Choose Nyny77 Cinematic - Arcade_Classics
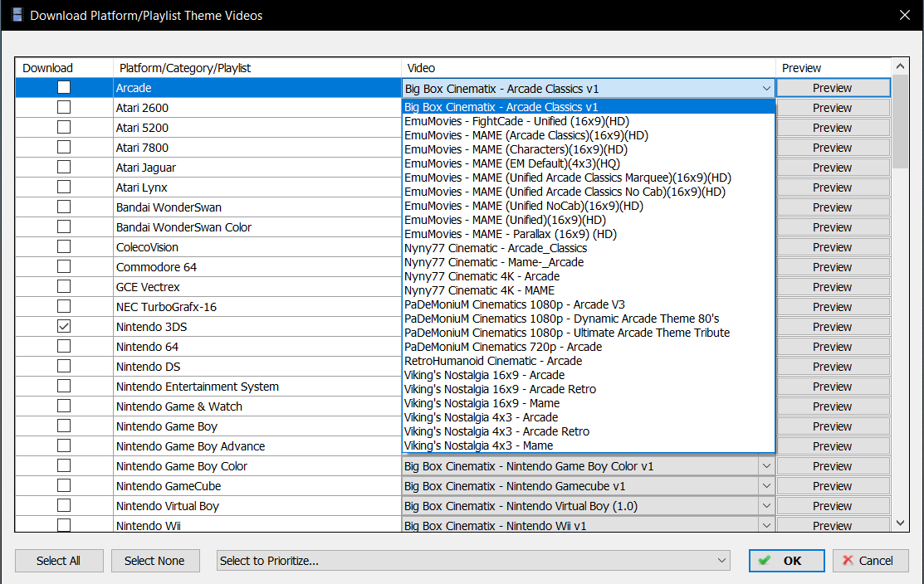The height and width of the screenshot is (584, 924). coord(588,248)
